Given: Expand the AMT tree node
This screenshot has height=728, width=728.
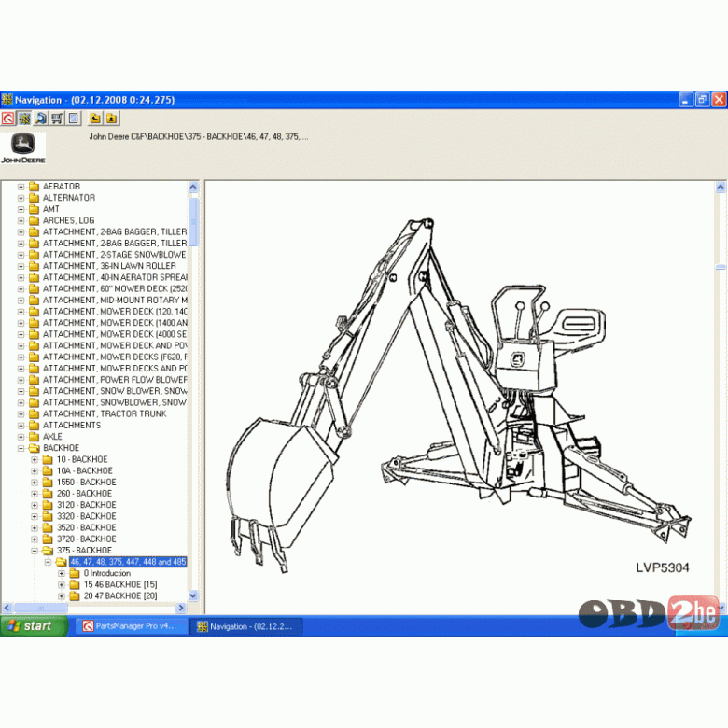Looking at the screenshot, I should (x=21, y=209).
